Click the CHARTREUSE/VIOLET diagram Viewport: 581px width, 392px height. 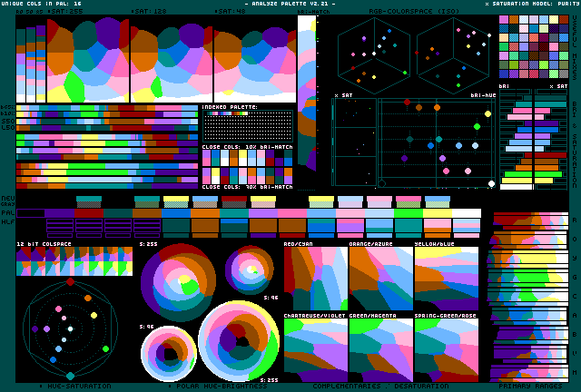316,350
